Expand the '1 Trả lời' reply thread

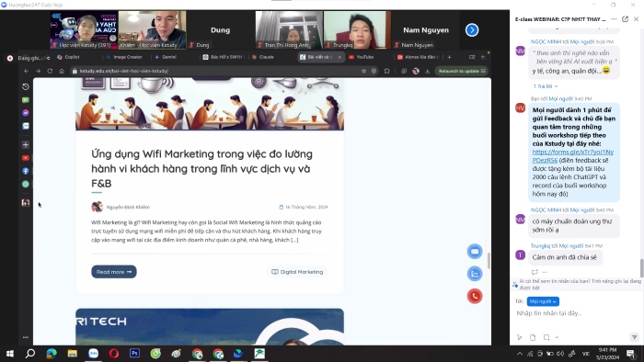click(546, 86)
